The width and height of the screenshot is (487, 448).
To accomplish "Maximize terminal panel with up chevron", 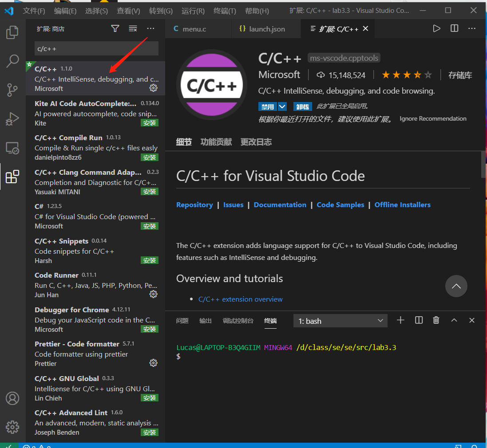I will tap(454, 320).
